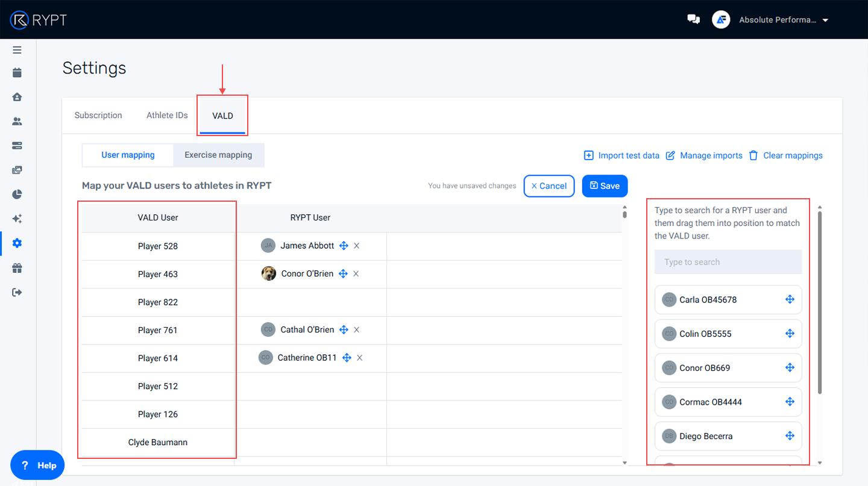Toggle the hamburger menu in the sidebar
Screen dimensions: 868x486
(17, 50)
